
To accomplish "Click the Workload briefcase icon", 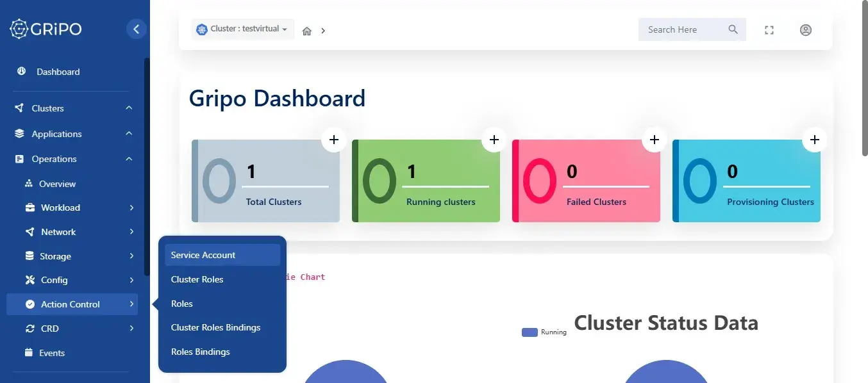I will pos(29,208).
